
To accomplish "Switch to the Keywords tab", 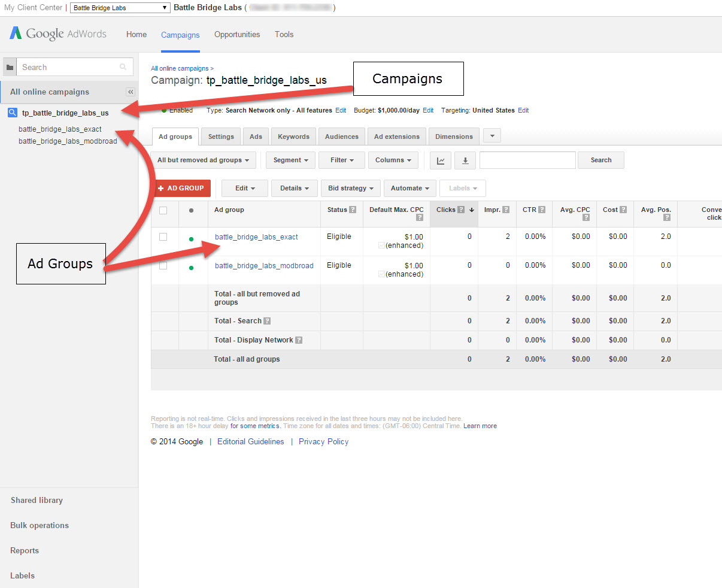I will pyautogui.click(x=293, y=136).
